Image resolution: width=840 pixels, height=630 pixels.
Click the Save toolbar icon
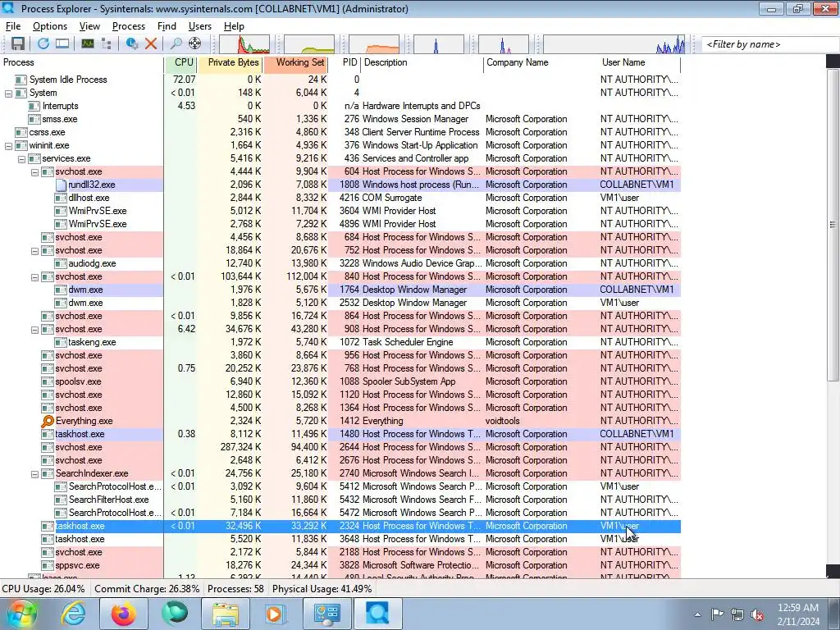click(x=18, y=44)
